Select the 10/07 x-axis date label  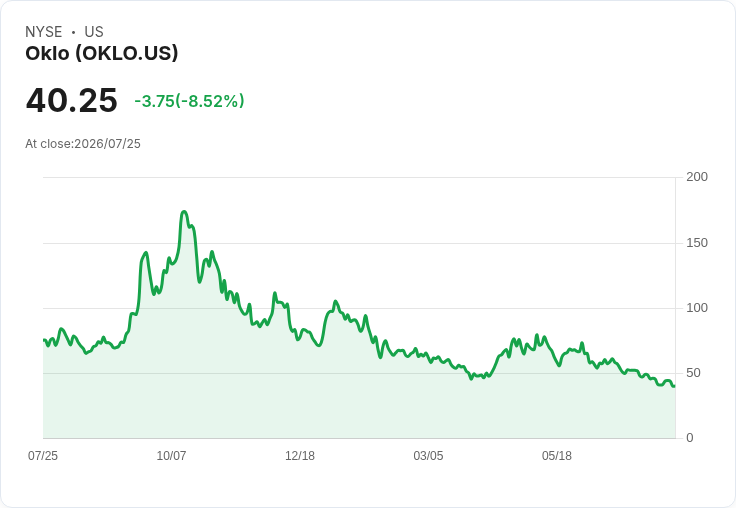point(171,455)
